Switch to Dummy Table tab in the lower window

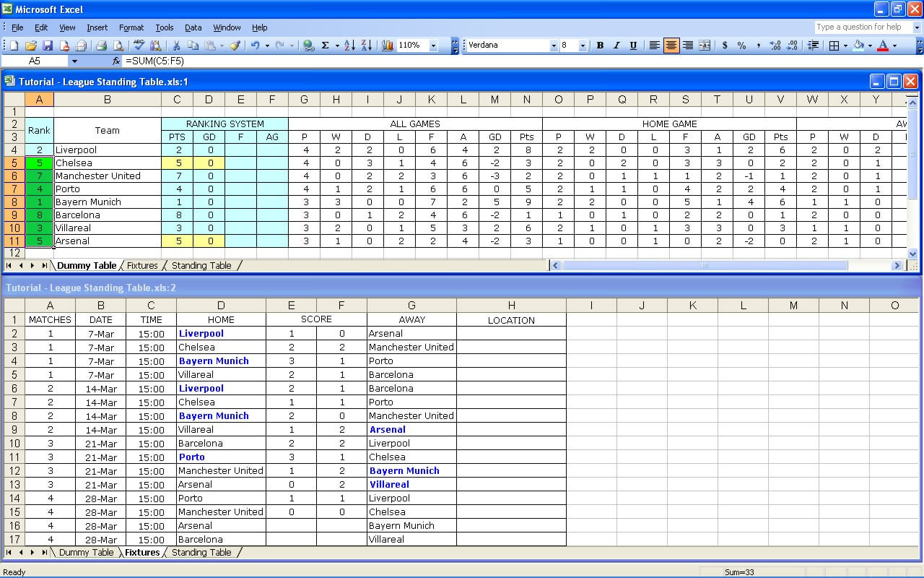point(86,553)
